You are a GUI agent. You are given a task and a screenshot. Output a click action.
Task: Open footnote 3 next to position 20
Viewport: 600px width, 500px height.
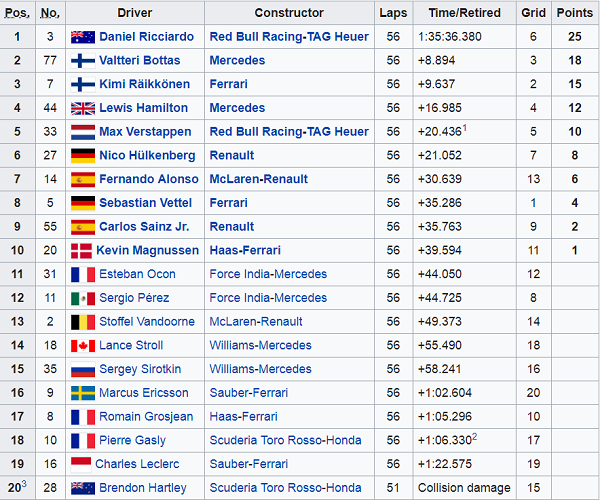coord(24,484)
